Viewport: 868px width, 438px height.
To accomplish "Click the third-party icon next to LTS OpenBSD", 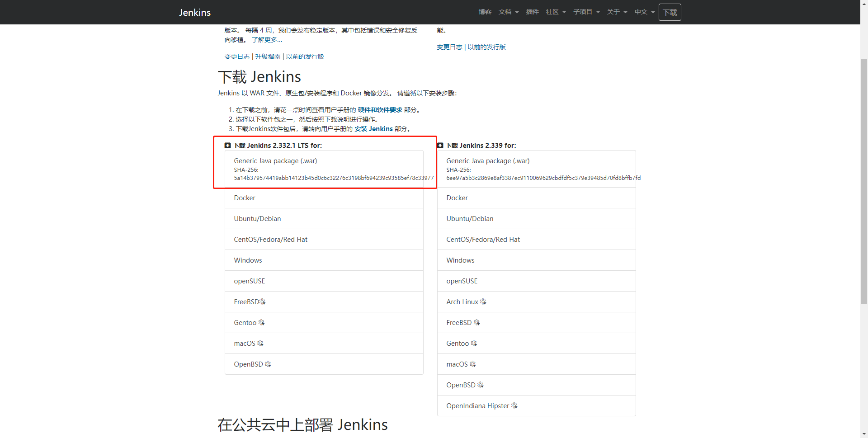I will click(x=268, y=364).
